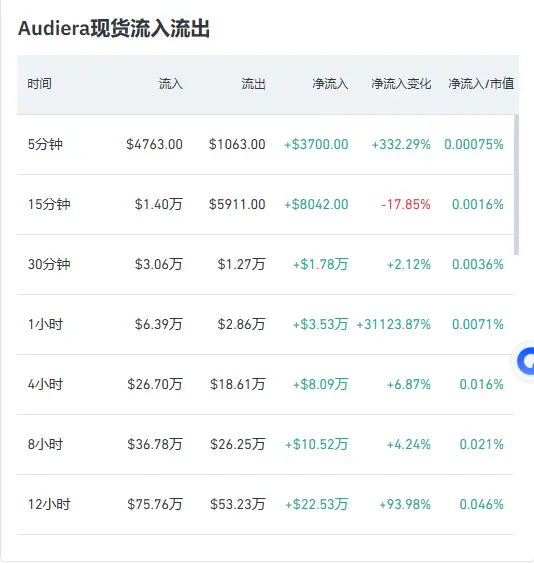Viewport: 534px width, 563px height.
Task: Click the 流入 column header
Action: click(x=171, y=84)
